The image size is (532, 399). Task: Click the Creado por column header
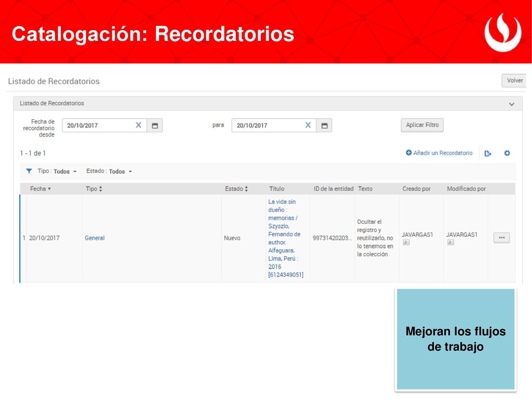point(416,189)
